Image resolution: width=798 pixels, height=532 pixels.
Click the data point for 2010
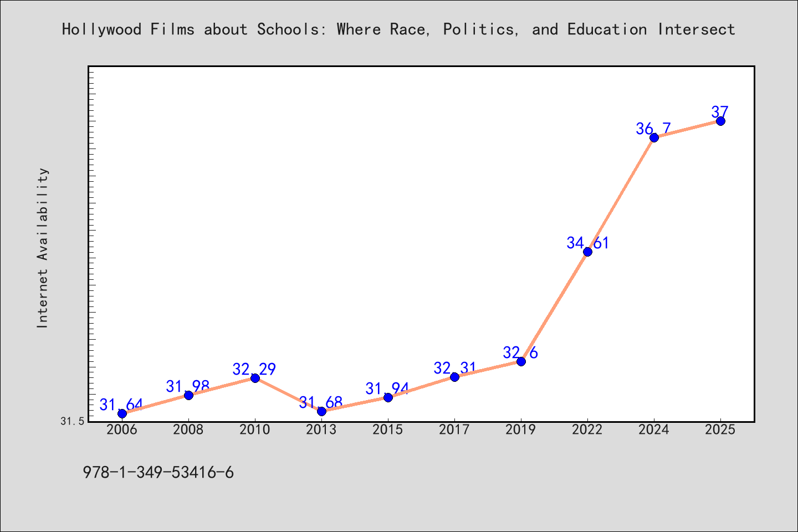(255, 378)
